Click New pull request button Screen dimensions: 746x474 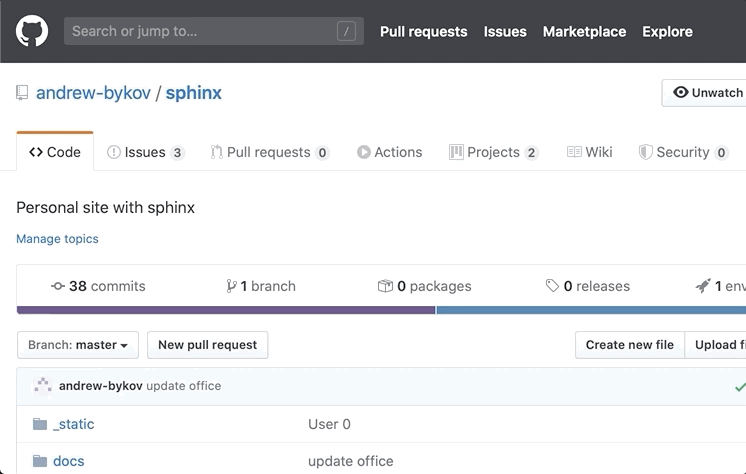tap(207, 345)
